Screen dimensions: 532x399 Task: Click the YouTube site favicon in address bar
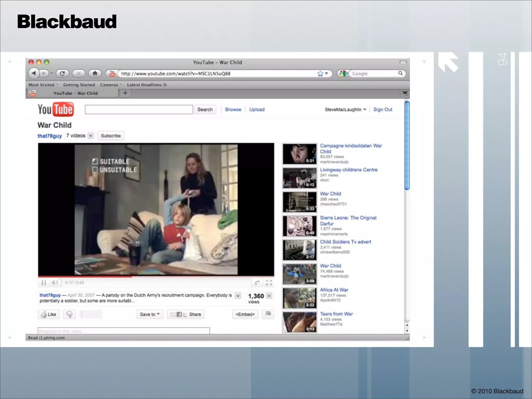[x=112, y=74]
